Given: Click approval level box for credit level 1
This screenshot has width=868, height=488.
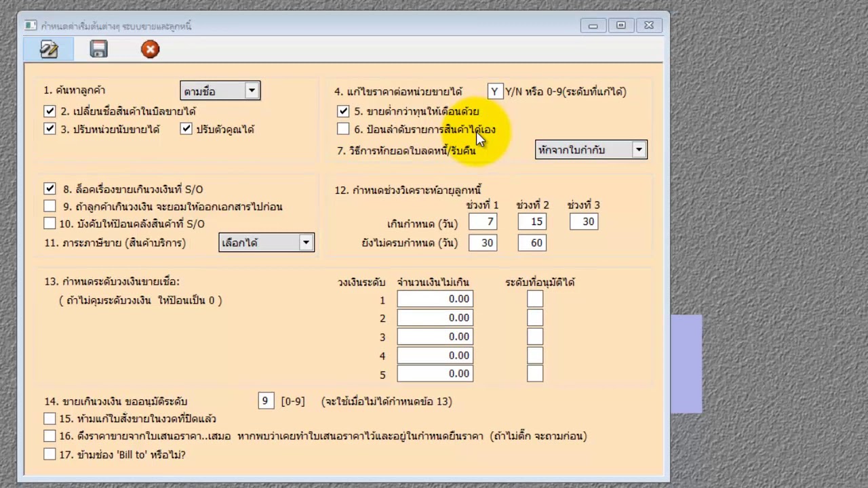Looking at the screenshot, I should point(535,299).
